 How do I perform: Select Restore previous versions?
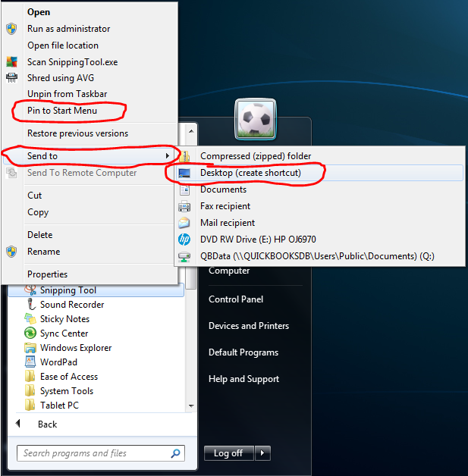[77, 133]
